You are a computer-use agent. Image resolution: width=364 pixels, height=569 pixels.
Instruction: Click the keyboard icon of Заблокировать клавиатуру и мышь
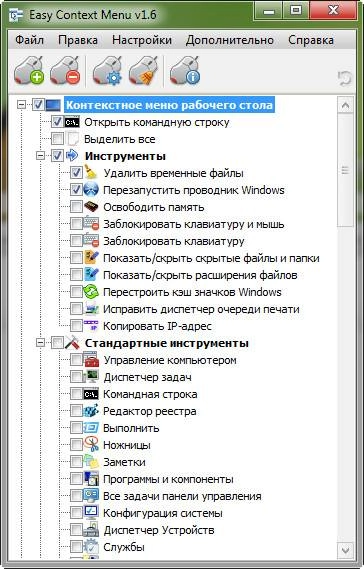(91, 224)
